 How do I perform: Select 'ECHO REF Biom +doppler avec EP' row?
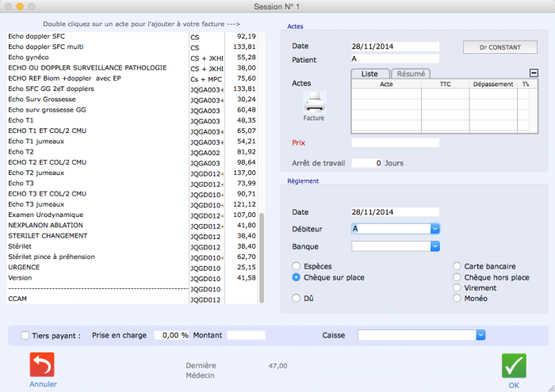point(132,78)
